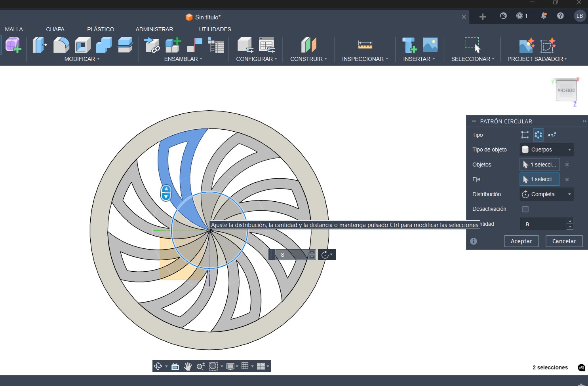The image size is (588, 386).
Task: Switch pattern Tipo to rectangular
Action: coord(525,134)
